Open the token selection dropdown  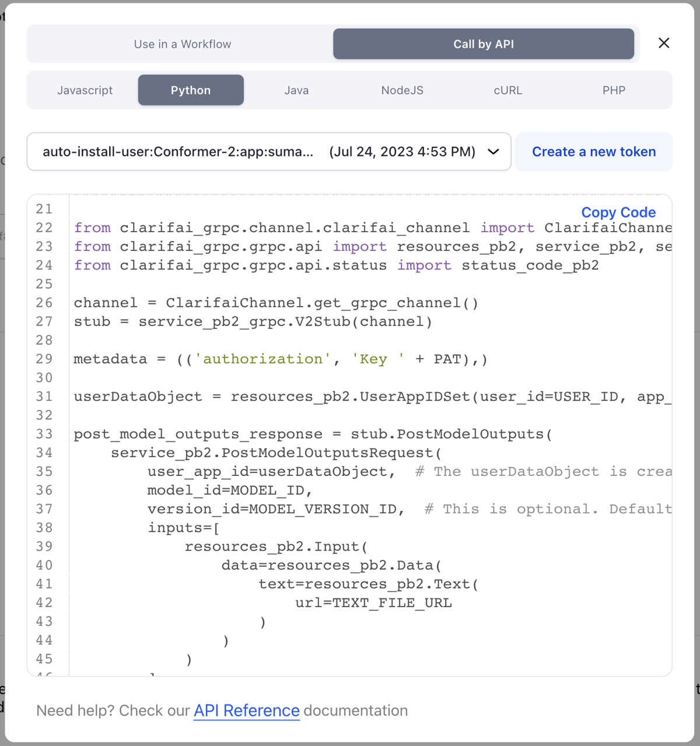(x=268, y=152)
